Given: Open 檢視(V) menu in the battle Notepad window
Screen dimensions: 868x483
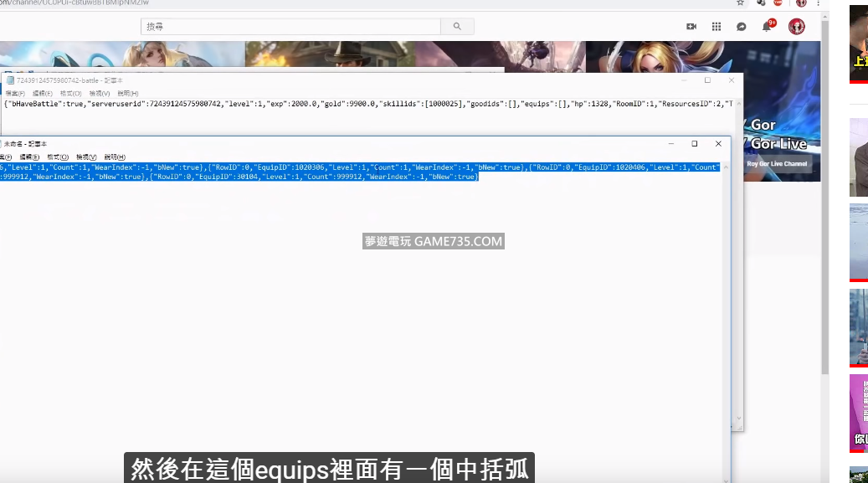Looking at the screenshot, I should (100, 94).
